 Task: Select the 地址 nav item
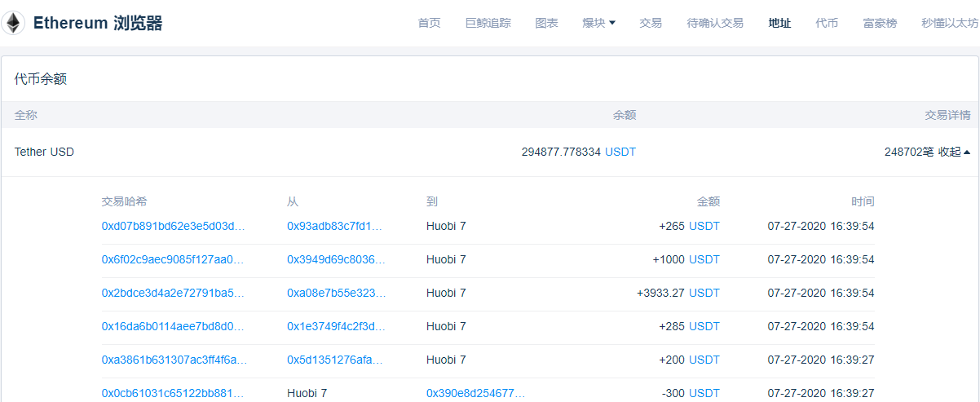[x=779, y=23]
